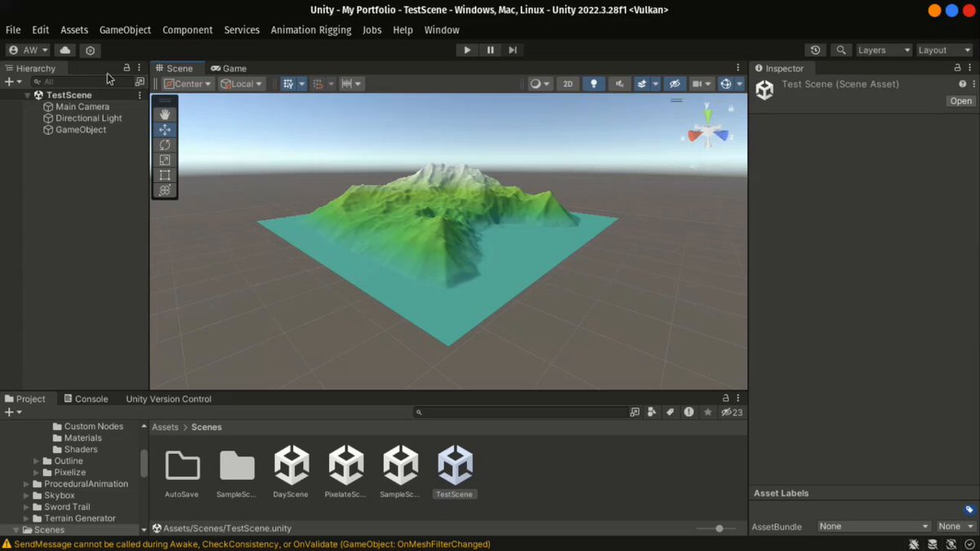Switch to Unity Version Control tab
This screenshot has width=980, height=551.
point(168,399)
